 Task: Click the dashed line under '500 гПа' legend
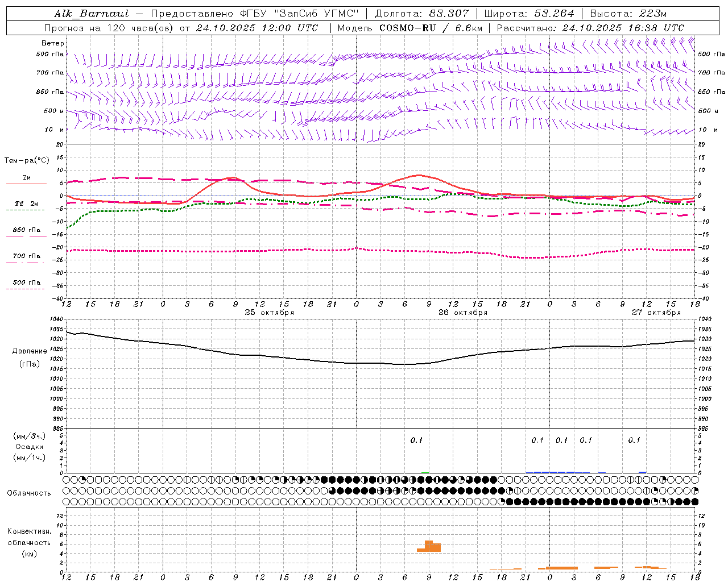(26, 289)
